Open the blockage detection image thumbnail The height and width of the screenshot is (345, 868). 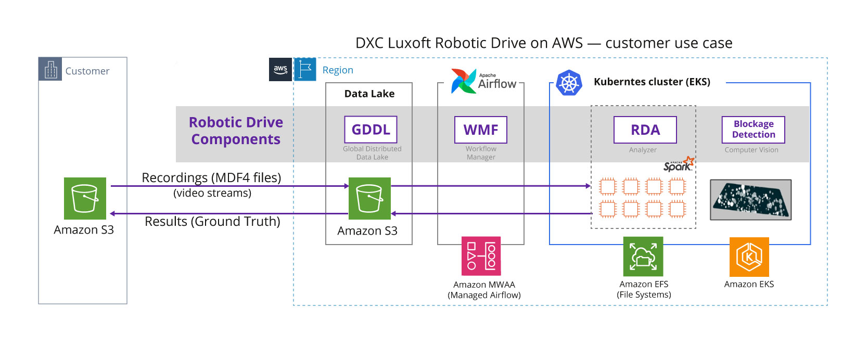(751, 200)
